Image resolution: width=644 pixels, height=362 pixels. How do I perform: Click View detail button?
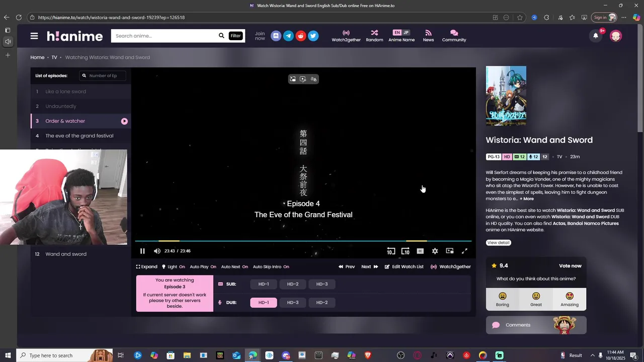[499, 243]
